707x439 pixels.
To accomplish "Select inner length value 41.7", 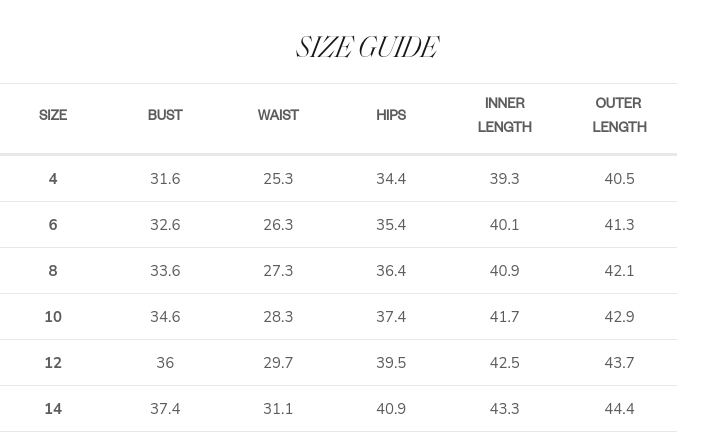I will 504,317.
